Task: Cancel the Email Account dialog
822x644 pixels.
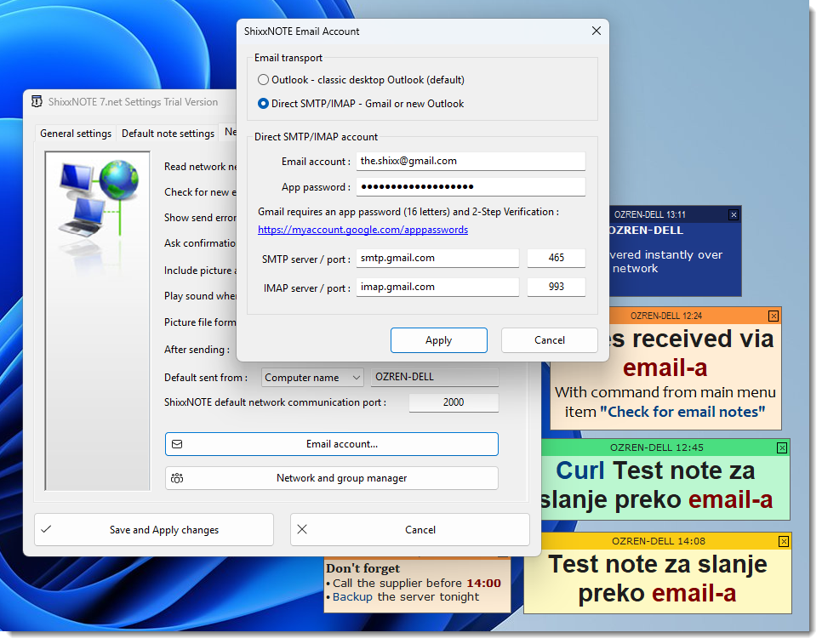Action: pyautogui.click(x=550, y=340)
